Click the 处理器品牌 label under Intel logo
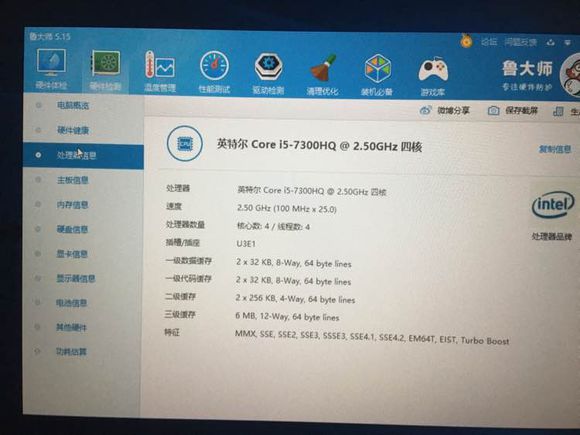The height and width of the screenshot is (435, 580). (552, 236)
